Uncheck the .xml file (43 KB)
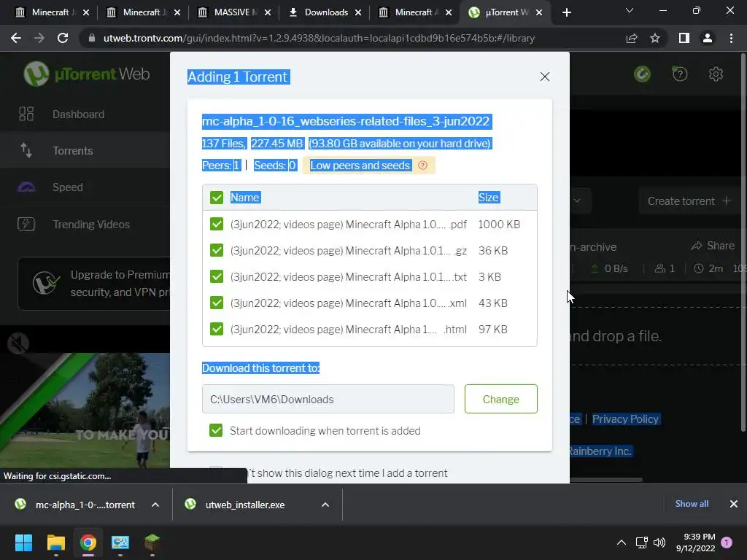747x560 pixels. pyautogui.click(x=216, y=303)
